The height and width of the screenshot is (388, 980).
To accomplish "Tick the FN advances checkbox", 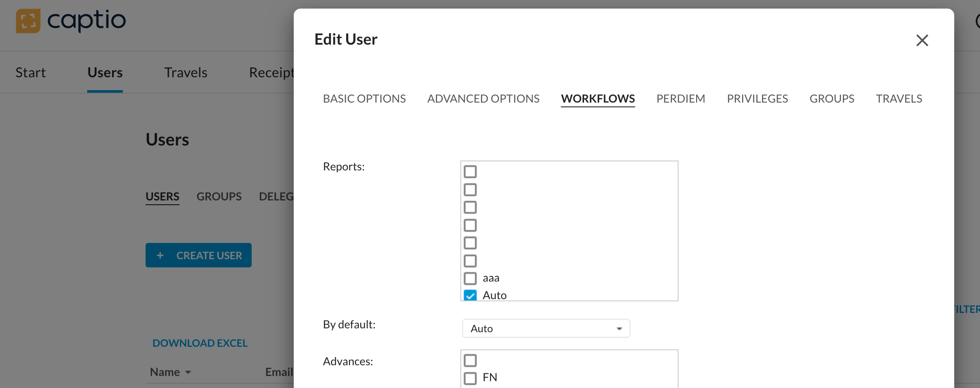I will [x=470, y=378].
